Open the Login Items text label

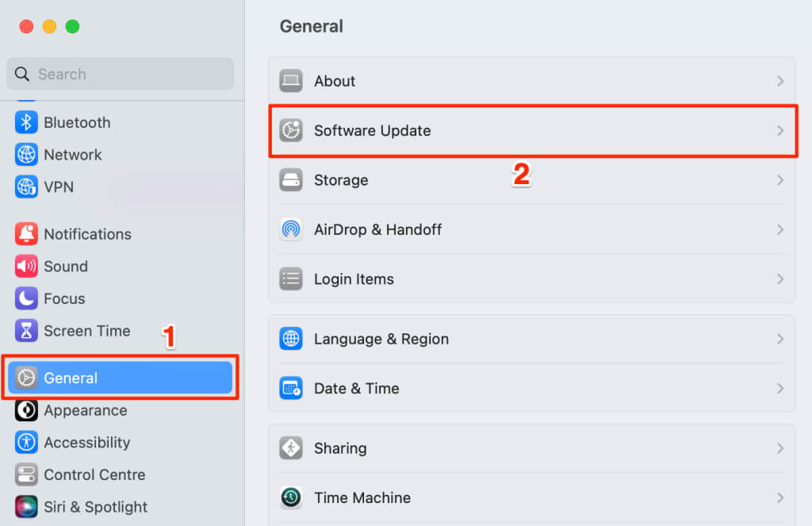tap(354, 278)
